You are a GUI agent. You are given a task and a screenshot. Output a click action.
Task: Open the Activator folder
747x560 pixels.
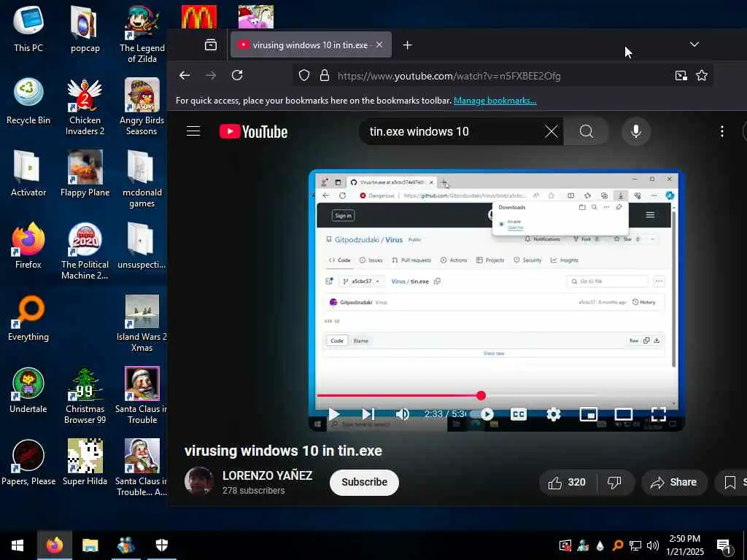click(x=28, y=174)
